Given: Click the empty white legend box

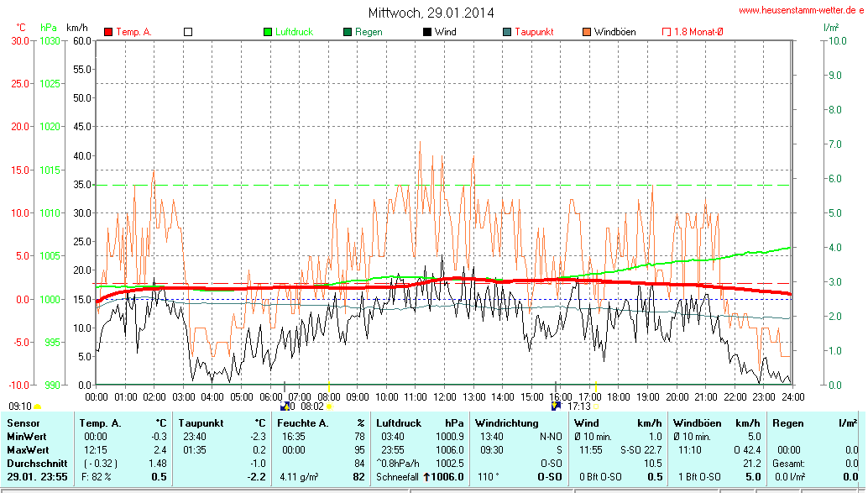Looking at the screenshot, I should [x=188, y=32].
